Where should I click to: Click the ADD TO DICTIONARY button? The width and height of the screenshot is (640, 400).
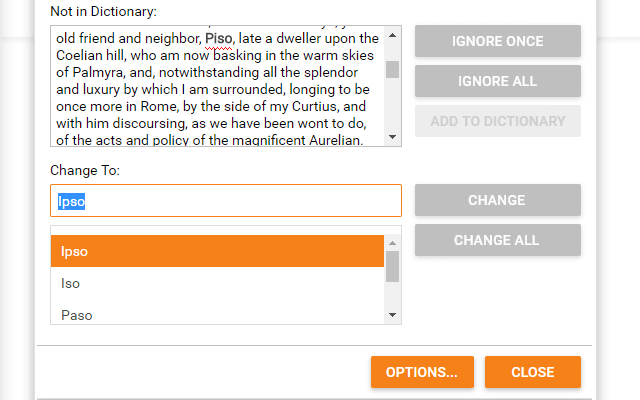[497, 121]
